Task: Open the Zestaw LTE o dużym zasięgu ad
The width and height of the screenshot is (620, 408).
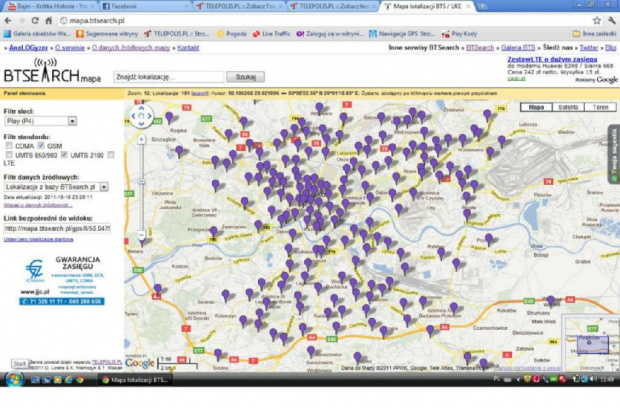Action: click(x=552, y=59)
